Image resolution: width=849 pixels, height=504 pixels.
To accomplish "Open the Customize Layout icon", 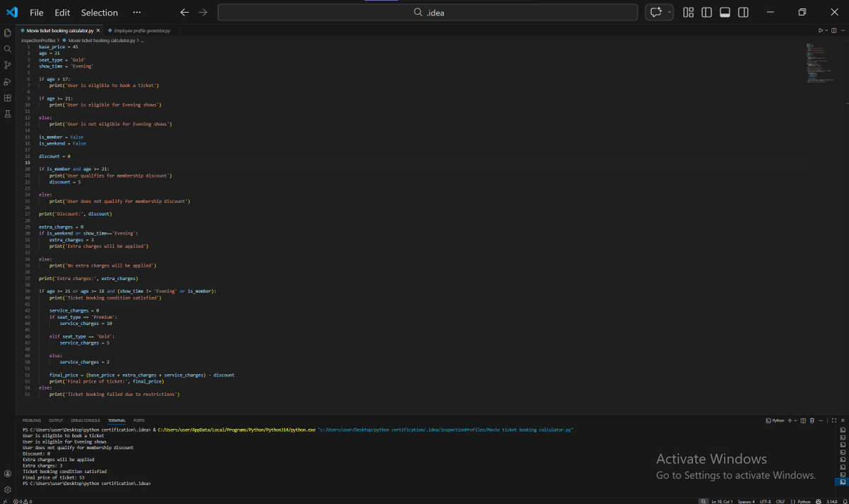I will tap(688, 13).
